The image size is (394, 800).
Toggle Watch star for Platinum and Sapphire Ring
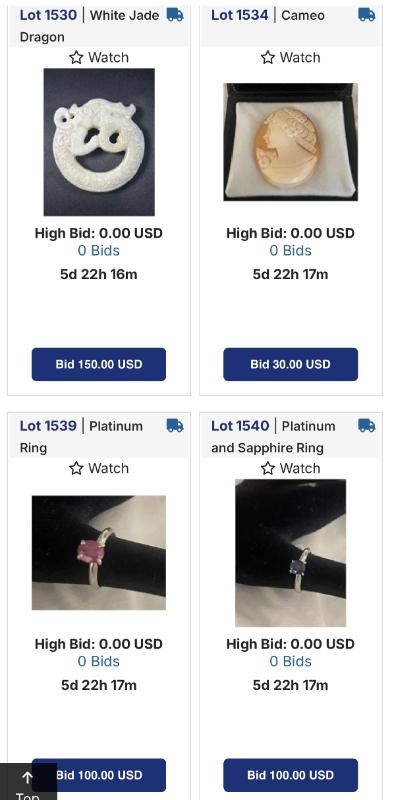[268, 468]
